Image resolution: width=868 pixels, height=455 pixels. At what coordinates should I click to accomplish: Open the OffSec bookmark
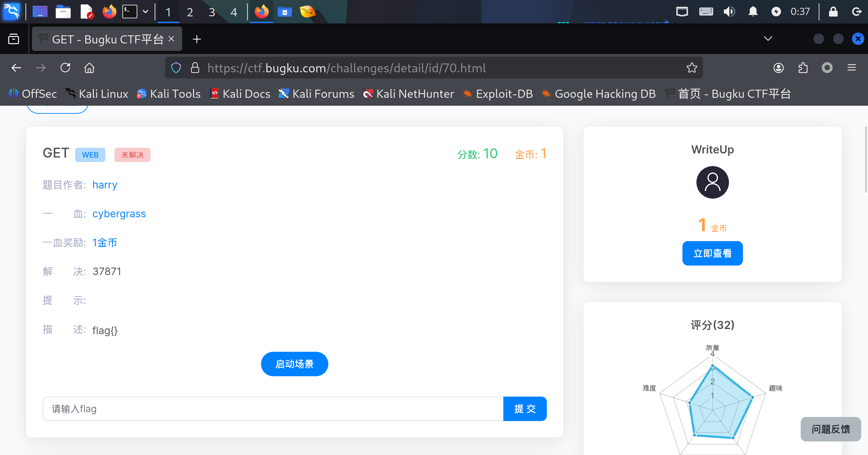point(33,94)
